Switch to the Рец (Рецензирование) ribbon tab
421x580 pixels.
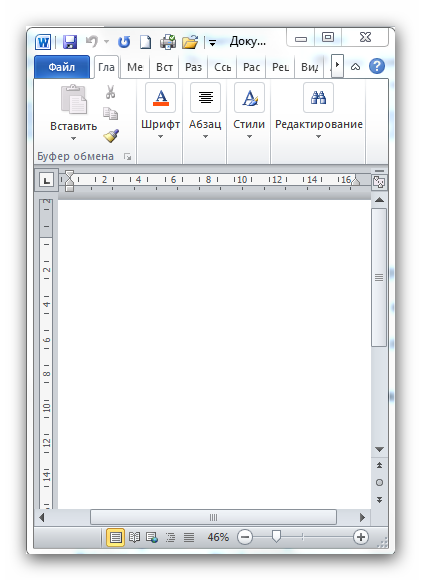280,67
